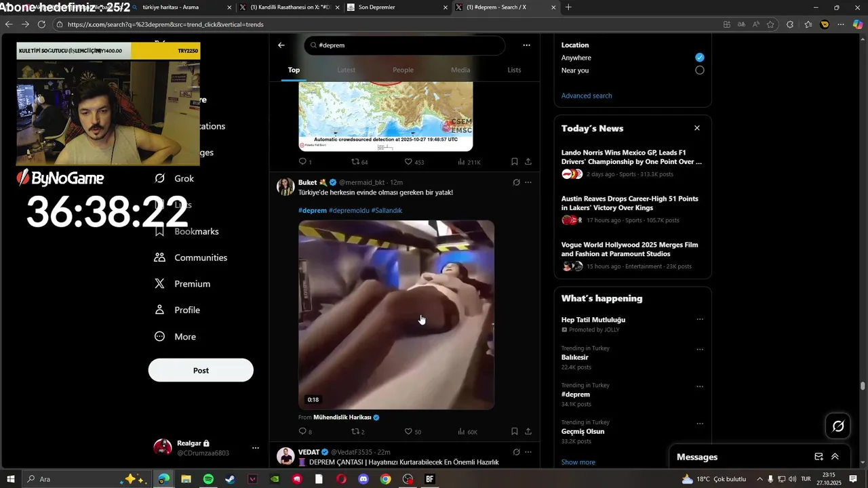This screenshot has width=868, height=488.
Task: Bookmark the earthquake map post
Action: [x=515, y=162]
